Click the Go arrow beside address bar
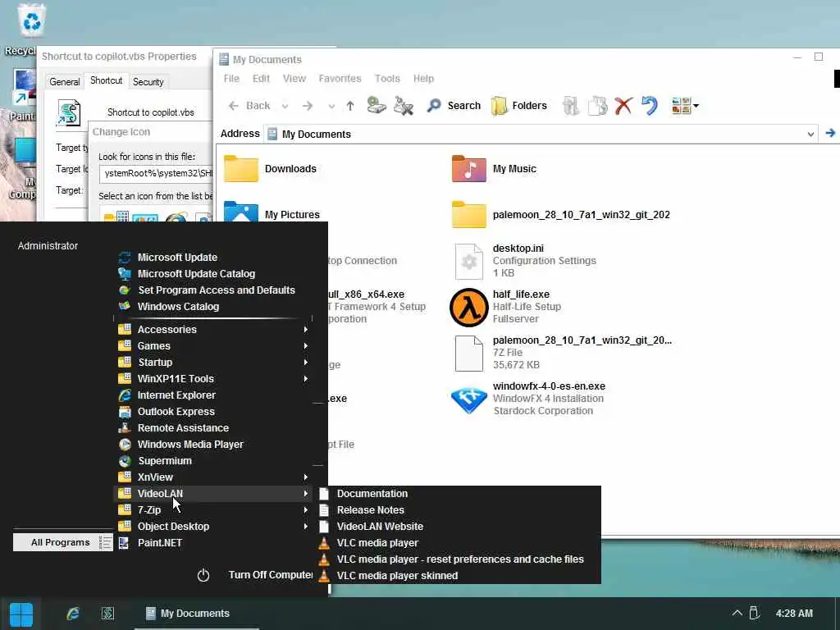The image size is (840, 630). click(830, 133)
